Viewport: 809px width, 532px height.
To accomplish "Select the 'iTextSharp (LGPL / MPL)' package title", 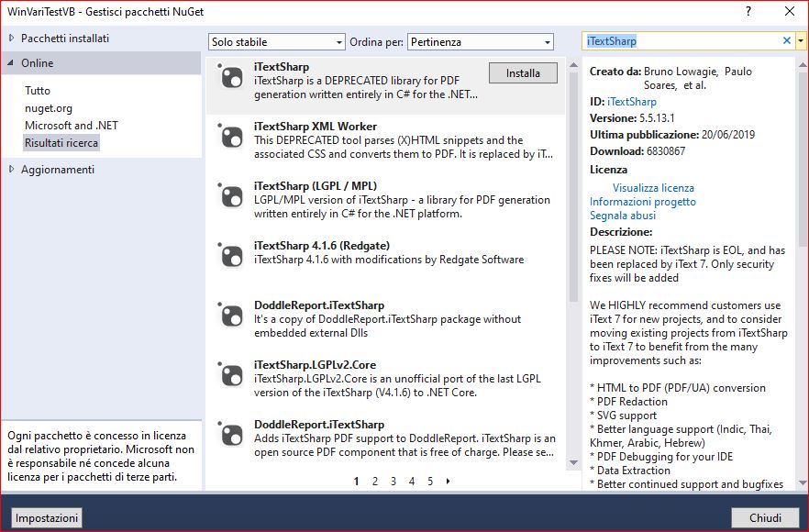I will 316,186.
